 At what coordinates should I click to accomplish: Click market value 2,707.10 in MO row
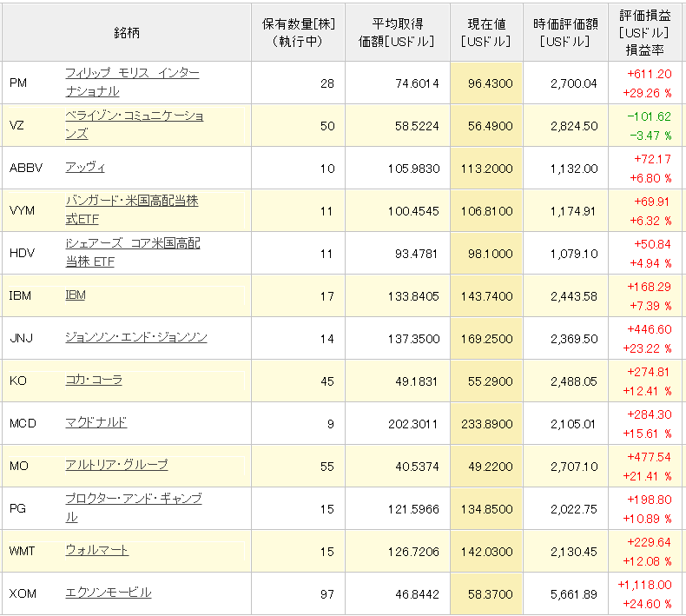click(574, 467)
